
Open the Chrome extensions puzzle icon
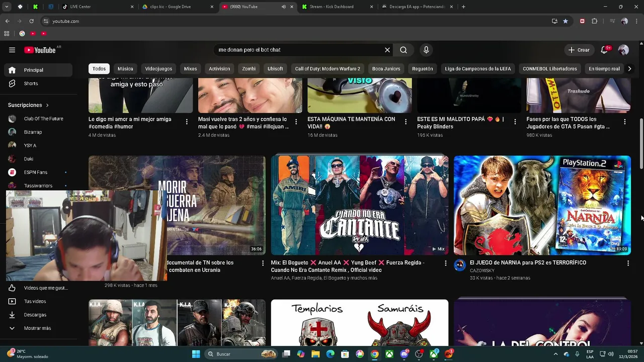click(595, 21)
